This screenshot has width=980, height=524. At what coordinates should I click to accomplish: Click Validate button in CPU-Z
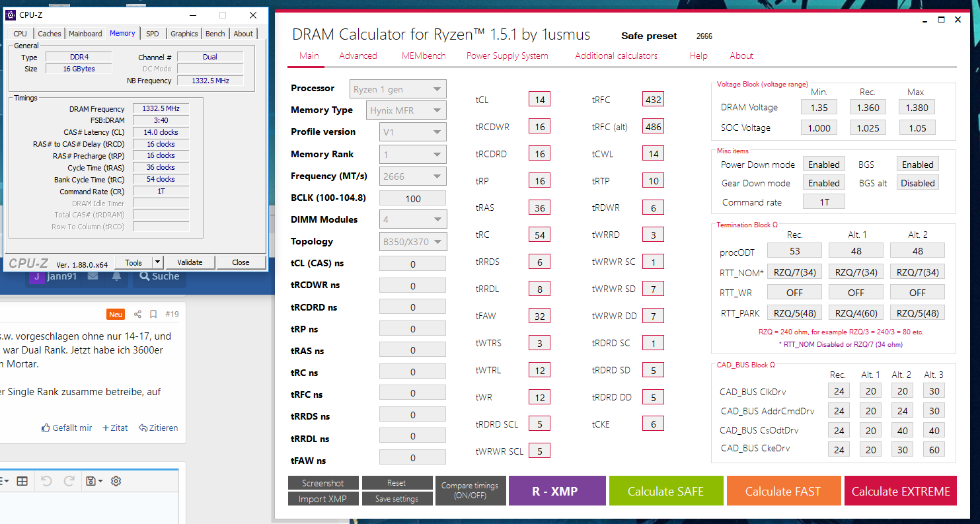(190, 262)
